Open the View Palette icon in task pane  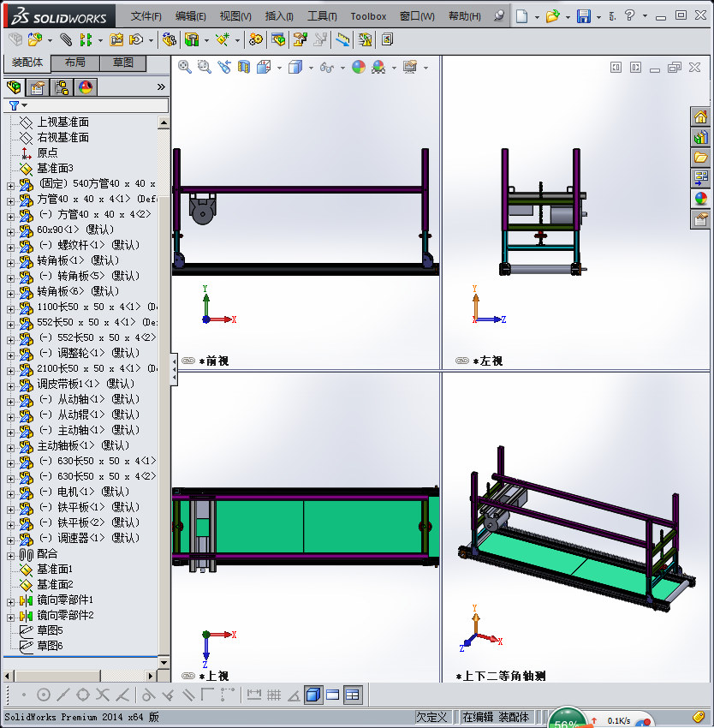(700, 178)
